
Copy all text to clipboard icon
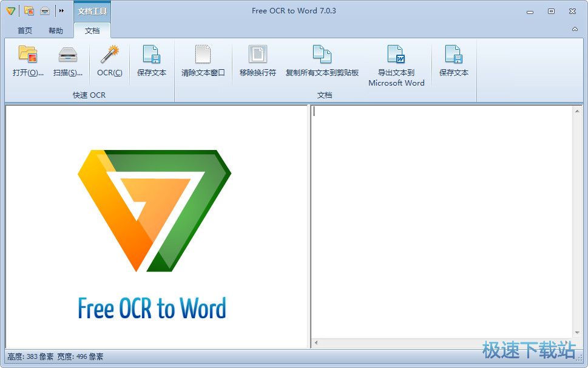click(322, 61)
